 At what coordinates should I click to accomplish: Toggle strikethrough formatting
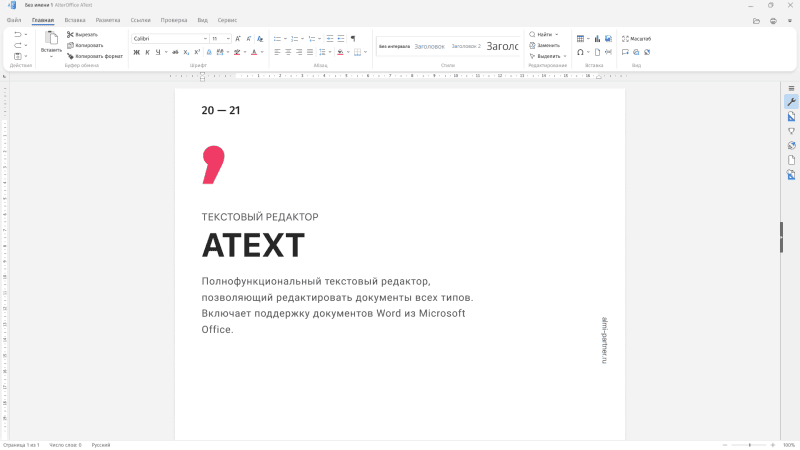click(175, 52)
